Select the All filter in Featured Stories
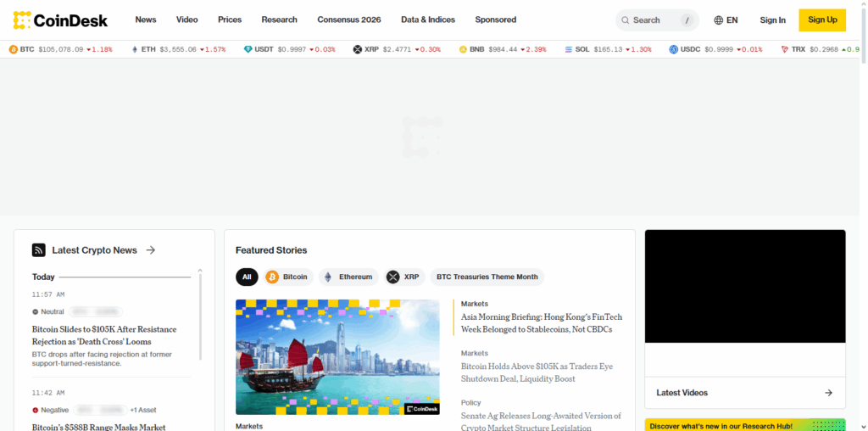The height and width of the screenshot is (431, 868). pyautogui.click(x=247, y=277)
